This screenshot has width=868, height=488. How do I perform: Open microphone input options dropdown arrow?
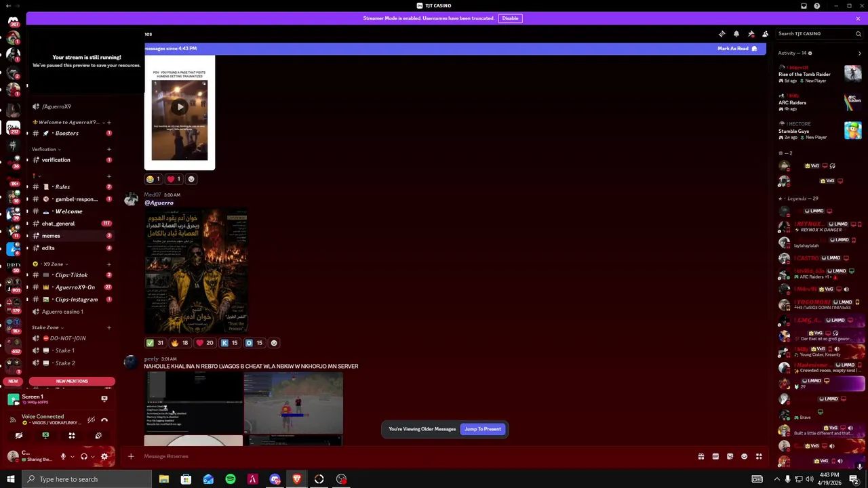pyautogui.click(x=72, y=457)
